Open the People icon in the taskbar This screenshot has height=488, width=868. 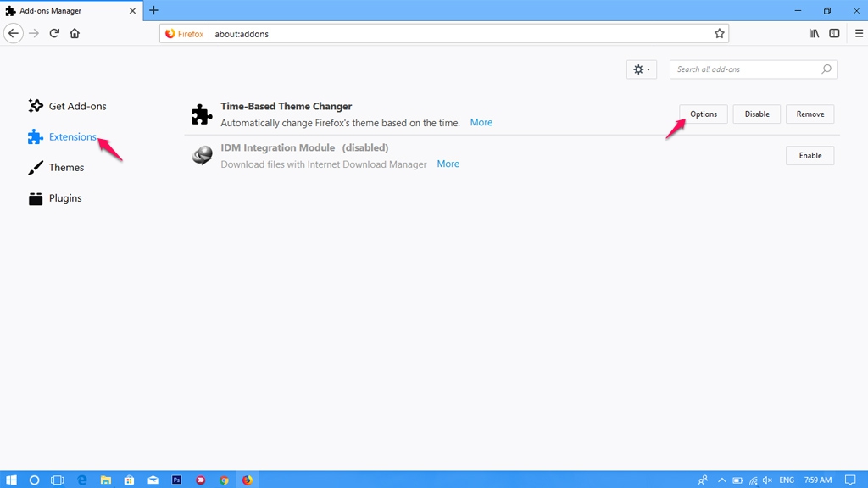click(x=703, y=480)
